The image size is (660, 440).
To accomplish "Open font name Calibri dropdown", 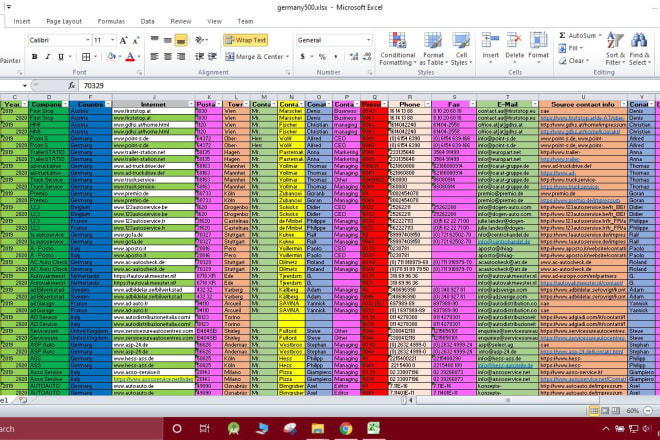I will (x=88, y=40).
